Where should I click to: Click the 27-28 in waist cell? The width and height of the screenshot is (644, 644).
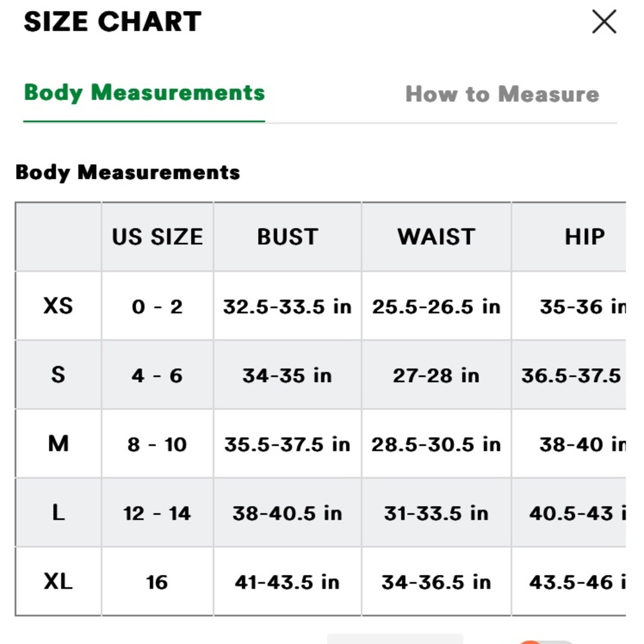point(436,375)
